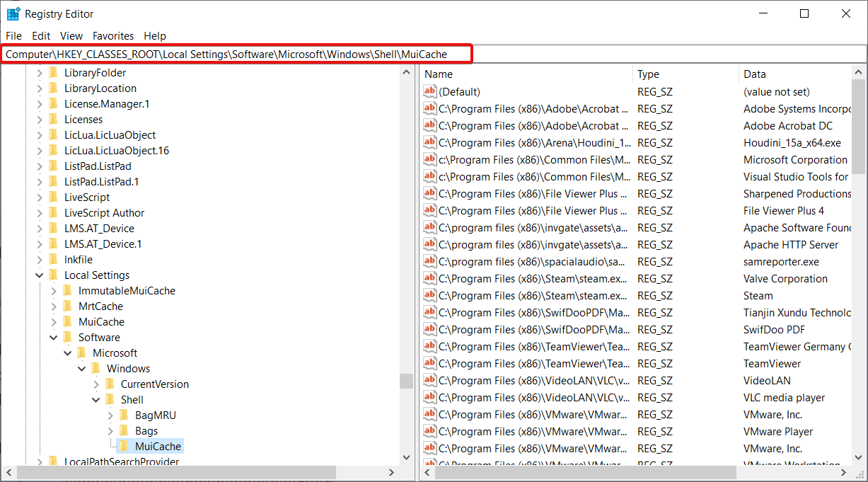868x482 pixels.
Task: Click the folder icon next to LiveScript Author
Action: click(53, 213)
